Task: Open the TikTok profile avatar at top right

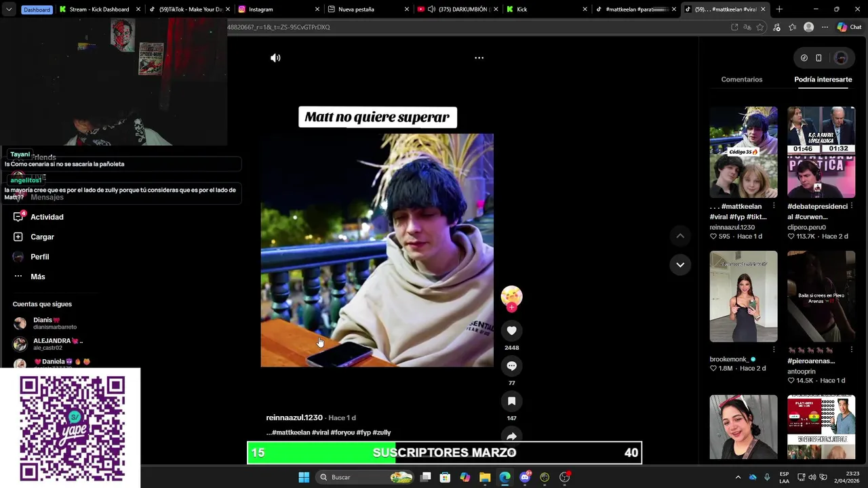Action: [841, 58]
